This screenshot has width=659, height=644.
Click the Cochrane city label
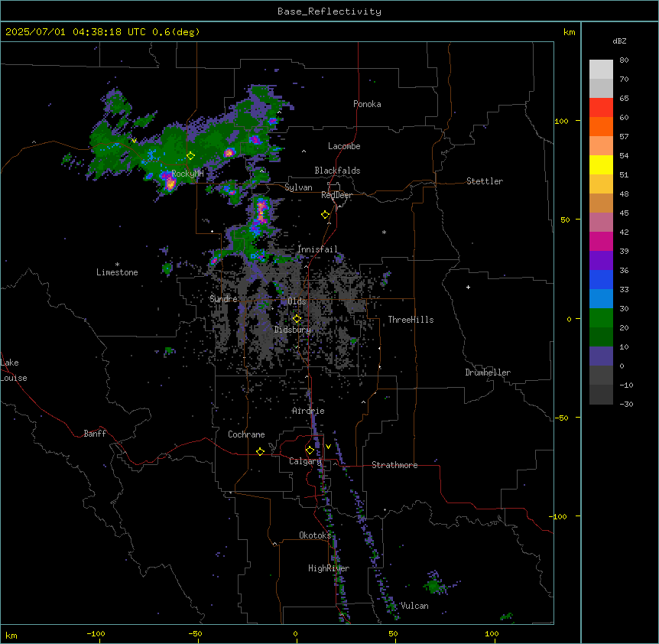246,434
